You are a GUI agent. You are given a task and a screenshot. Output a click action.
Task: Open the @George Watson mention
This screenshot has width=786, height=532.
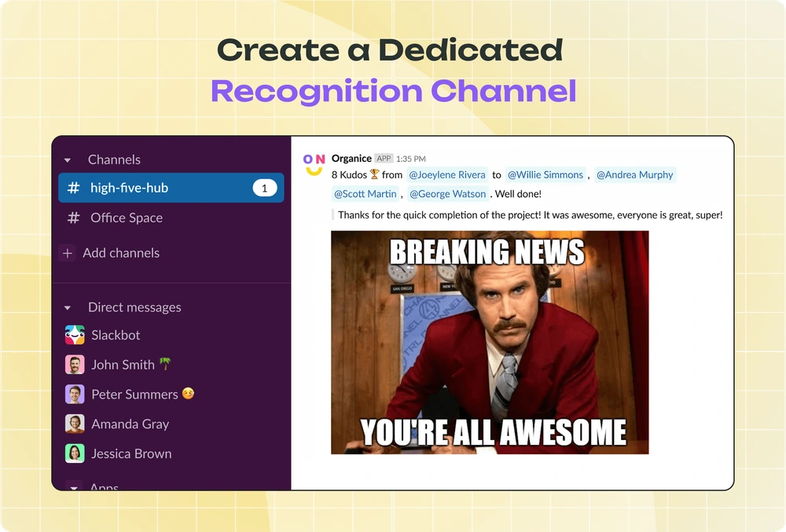(x=448, y=194)
